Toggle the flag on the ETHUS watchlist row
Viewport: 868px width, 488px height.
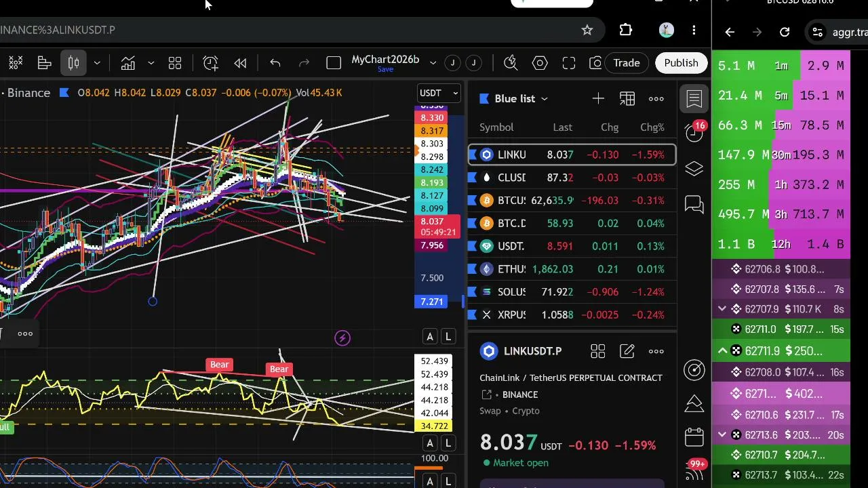click(x=473, y=269)
